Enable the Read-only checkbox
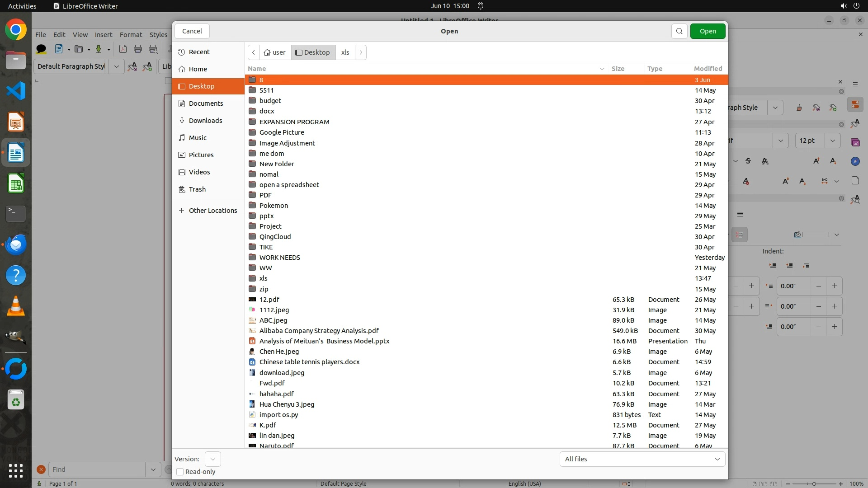This screenshot has height=488, width=868. (180, 472)
